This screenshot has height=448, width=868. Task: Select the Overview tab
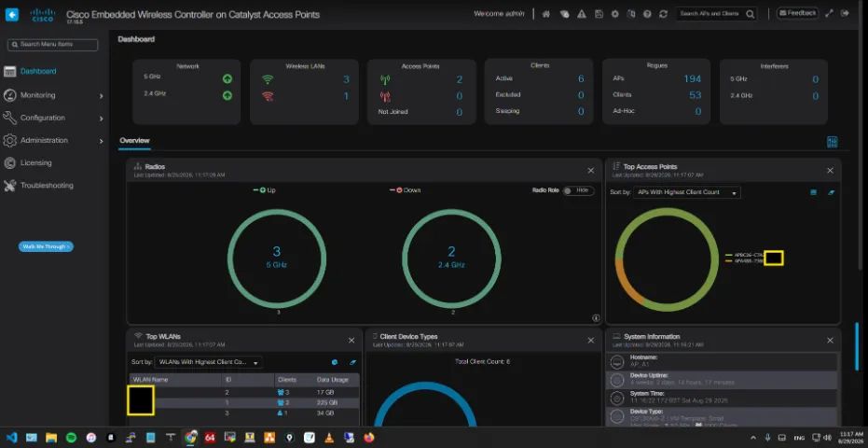pos(134,141)
